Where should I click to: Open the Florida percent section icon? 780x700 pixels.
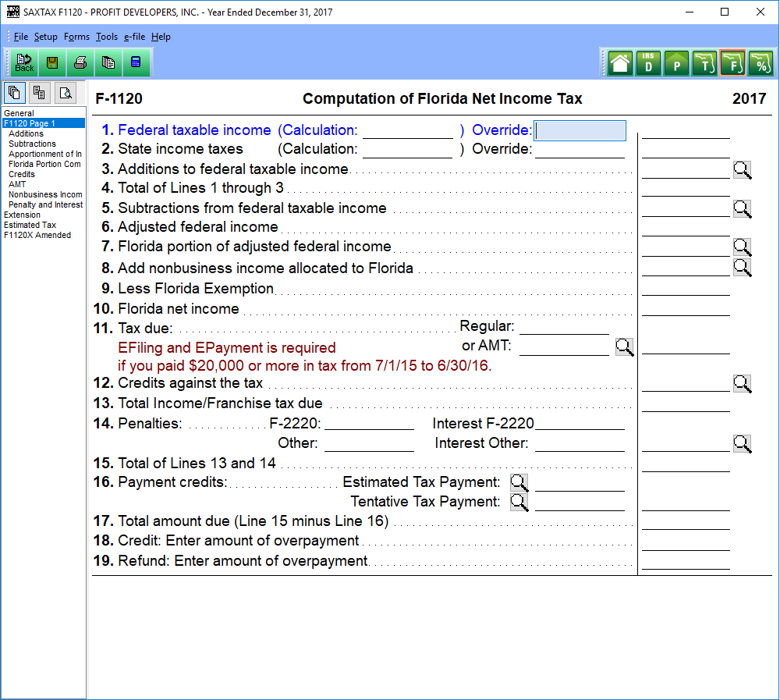coord(760,63)
